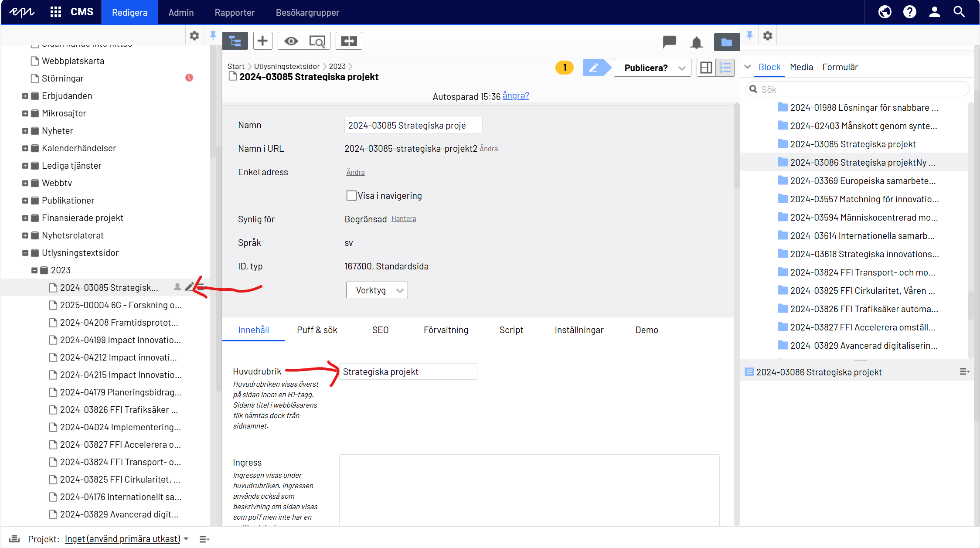Click the help question mark icon
The height and width of the screenshot is (548, 980).
909,12
